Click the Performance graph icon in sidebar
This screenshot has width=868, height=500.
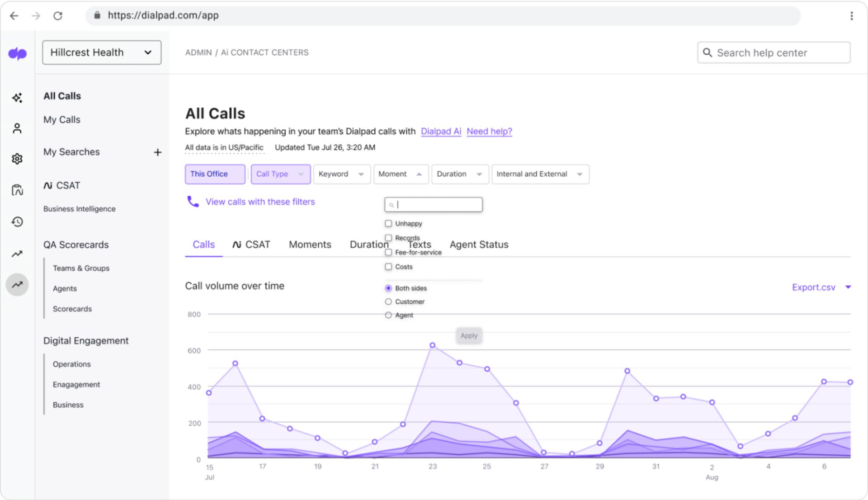17,284
